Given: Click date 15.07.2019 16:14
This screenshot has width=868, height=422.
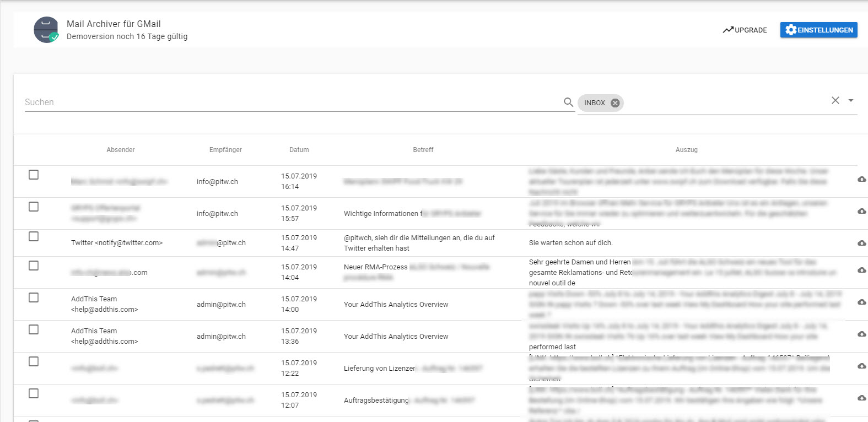Looking at the screenshot, I should pyautogui.click(x=299, y=181).
